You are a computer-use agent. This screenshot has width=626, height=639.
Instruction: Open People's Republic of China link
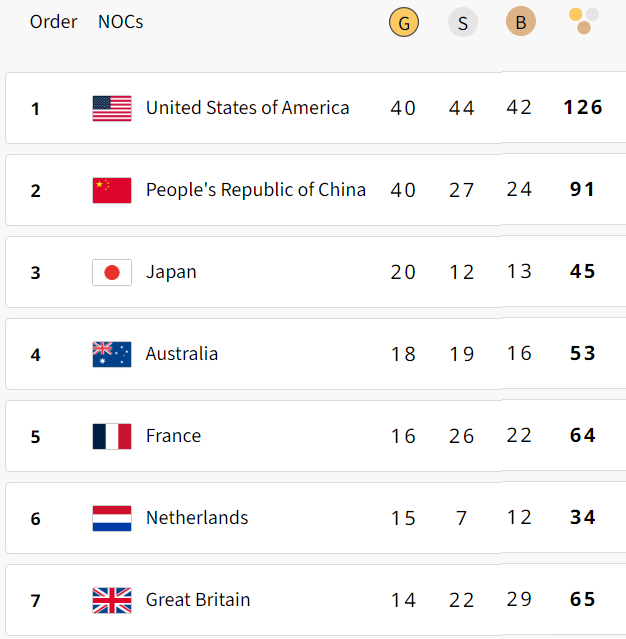click(256, 190)
